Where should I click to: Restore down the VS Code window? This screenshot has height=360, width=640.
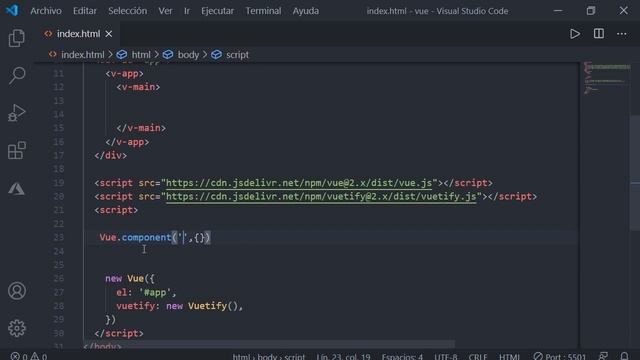click(591, 11)
